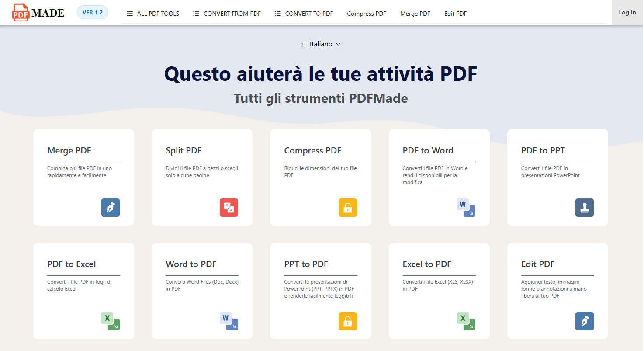Open the Italiano language dropdown
This screenshot has width=644, height=351.
[320, 44]
